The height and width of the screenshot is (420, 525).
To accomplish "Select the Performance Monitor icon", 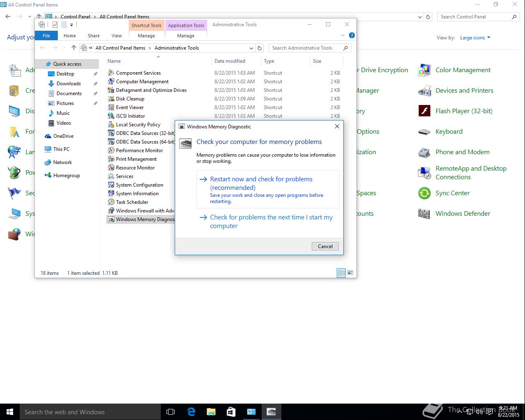I will click(111, 151).
